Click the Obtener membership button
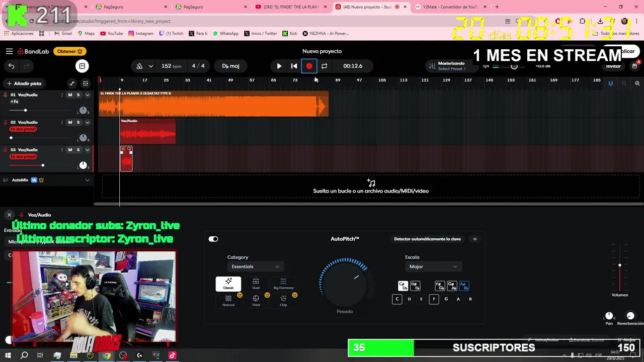Viewport: 644px width, 362px height. pos(69,51)
